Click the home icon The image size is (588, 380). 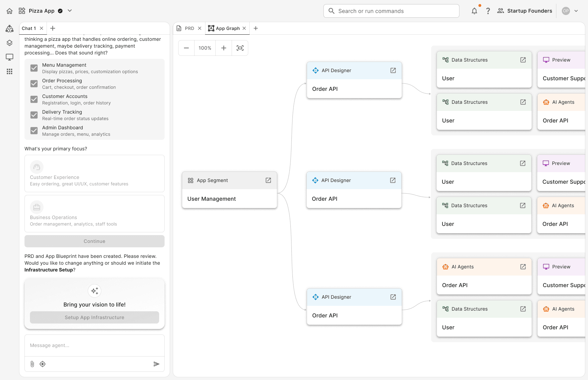10,11
